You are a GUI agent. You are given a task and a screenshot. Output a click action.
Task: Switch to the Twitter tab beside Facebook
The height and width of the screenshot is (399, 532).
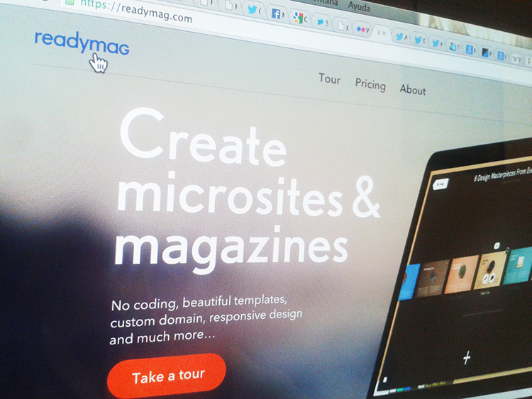[254, 10]
